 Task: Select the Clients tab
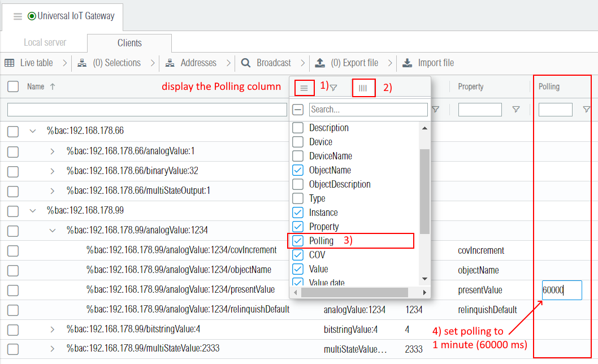pyautogui.click(x=129, y=43)
